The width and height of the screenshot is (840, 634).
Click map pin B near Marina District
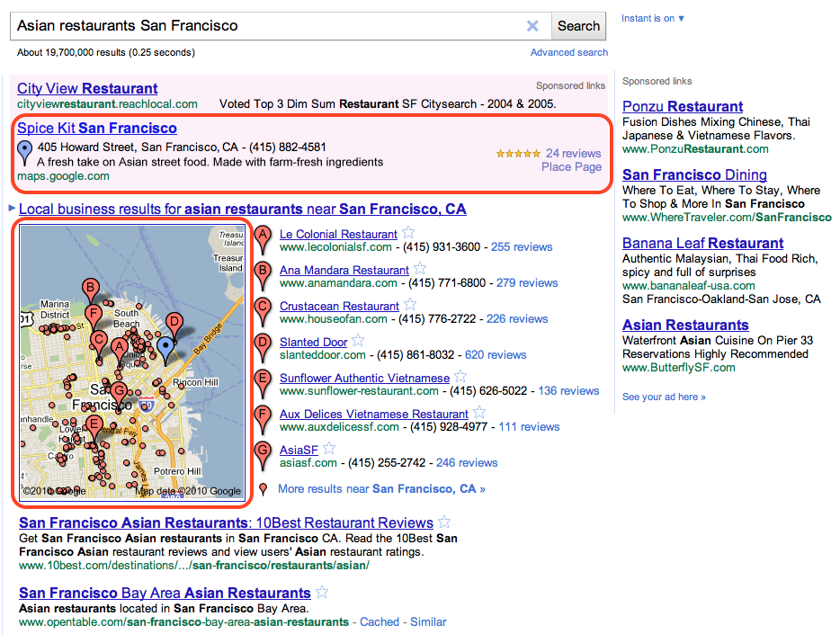pyautogui.click(x=91, y=292)
